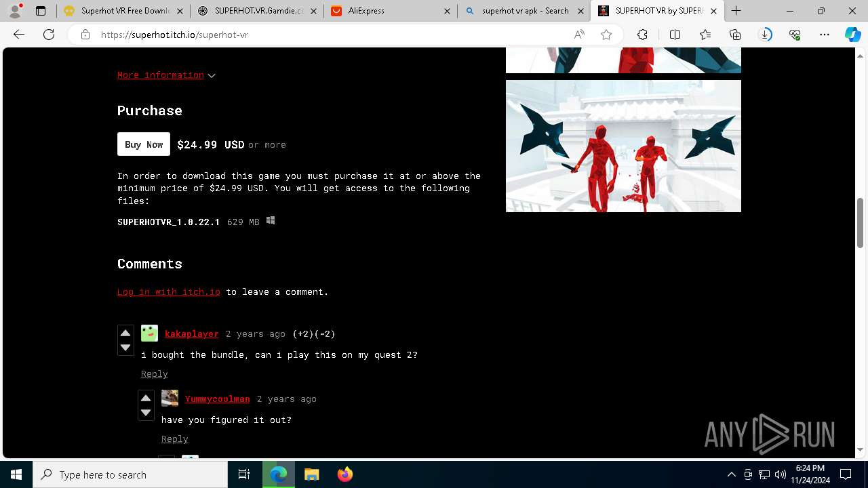The height and width of the screenshot is (488, 868).
Task: Launch Copilot sidebar
Action: click(852, 35)
